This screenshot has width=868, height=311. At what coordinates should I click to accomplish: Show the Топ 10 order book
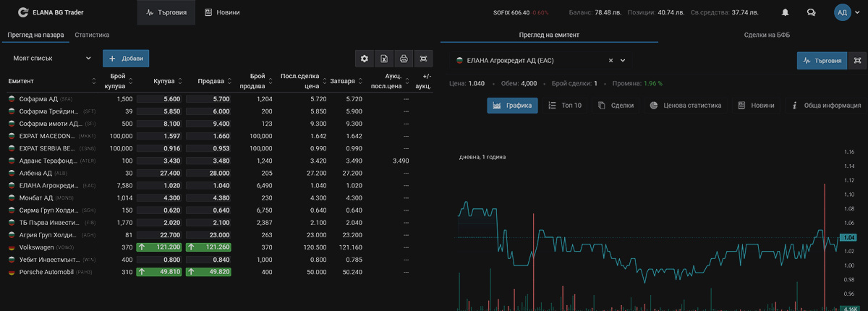[564, 105]
